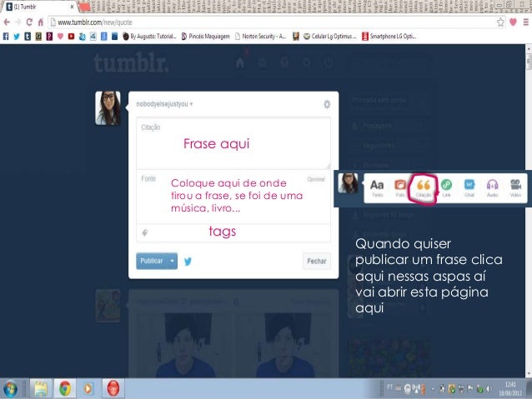The height and width of the screenshot is (399, 532).
Task: Click the volume speaker tray icon
Action: click(489, 389)
